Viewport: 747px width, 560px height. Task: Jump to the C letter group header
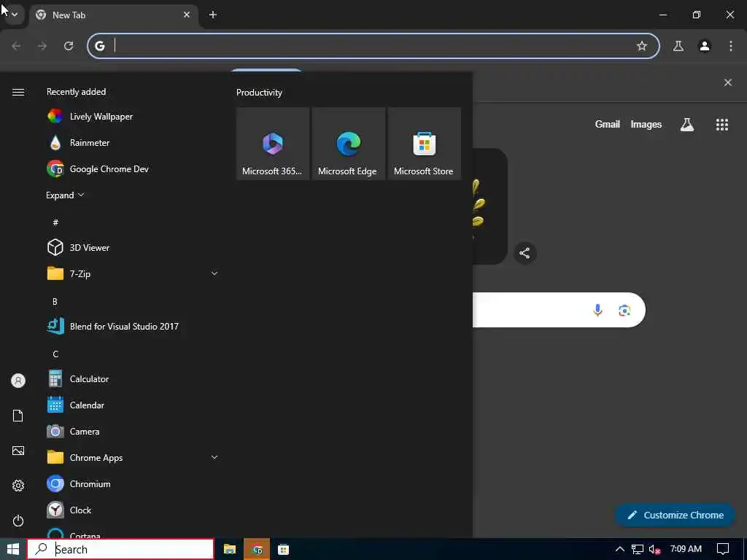(x=55, y=354)
